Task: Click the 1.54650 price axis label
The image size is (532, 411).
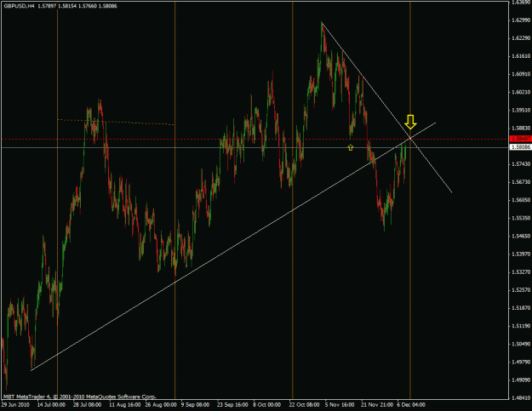Action: [521, 236]
